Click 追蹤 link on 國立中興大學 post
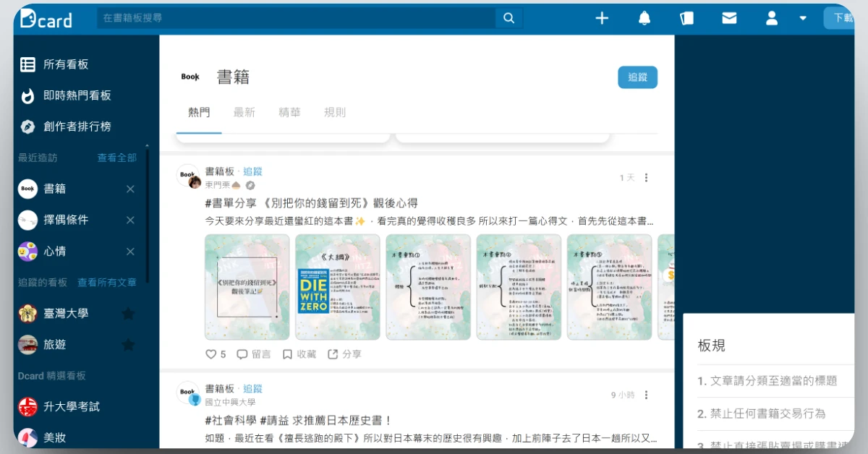 click(252, 389)
